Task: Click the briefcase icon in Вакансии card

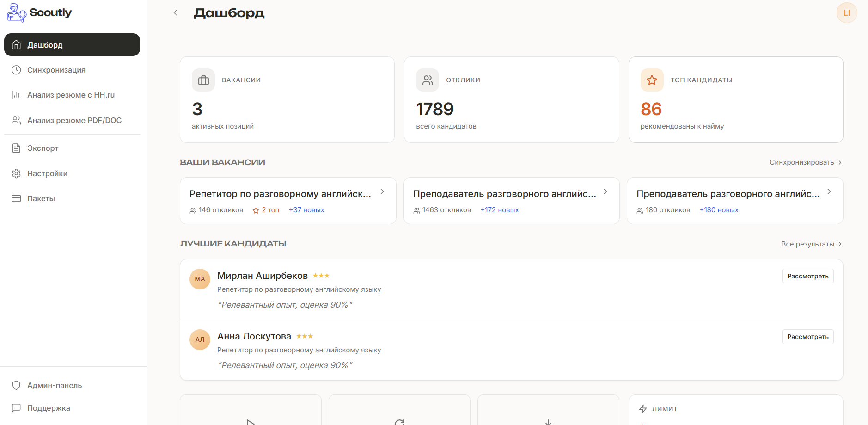Action: [x=203, y=80]
